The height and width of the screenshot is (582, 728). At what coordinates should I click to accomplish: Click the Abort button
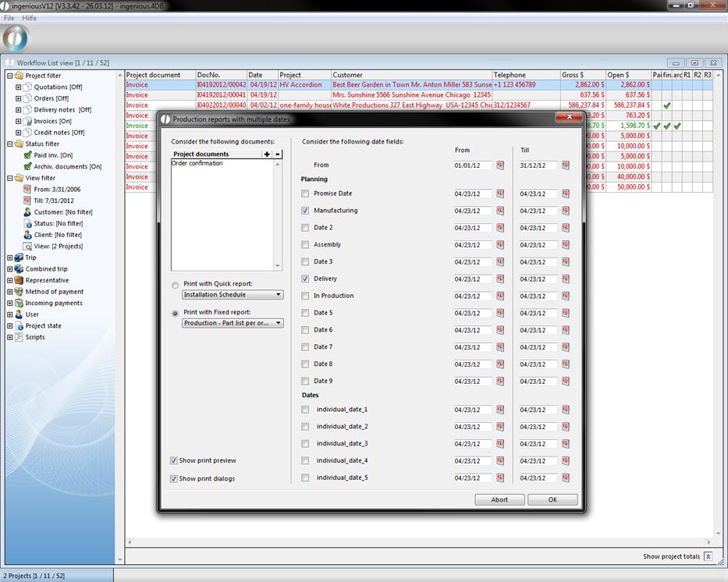point(499,500)
